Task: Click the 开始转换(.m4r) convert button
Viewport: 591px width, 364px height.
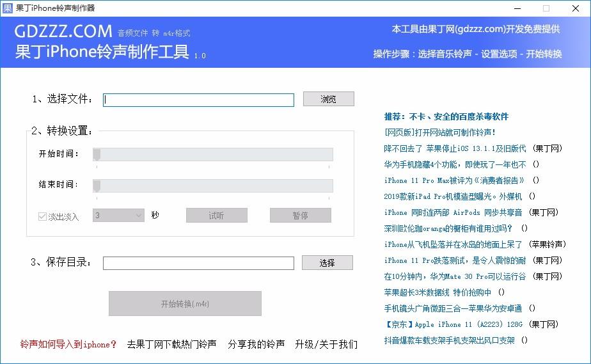Action: tap(185, 303)
